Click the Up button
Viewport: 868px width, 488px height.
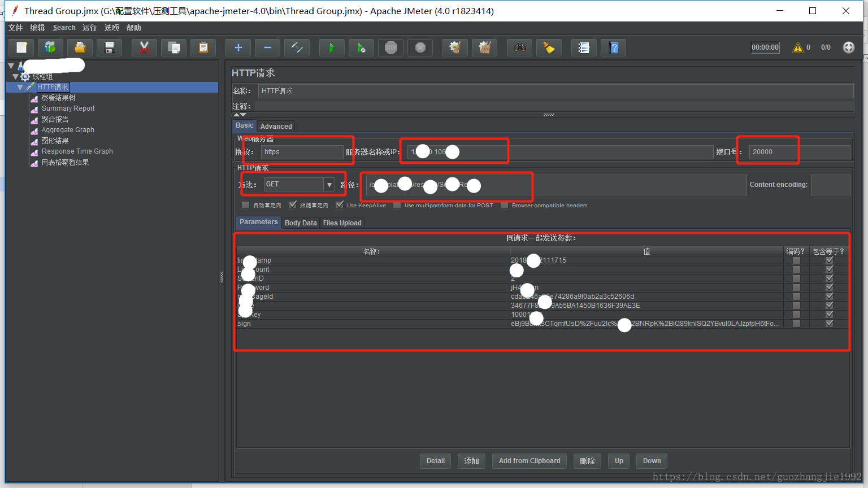(x=619, y=461)
